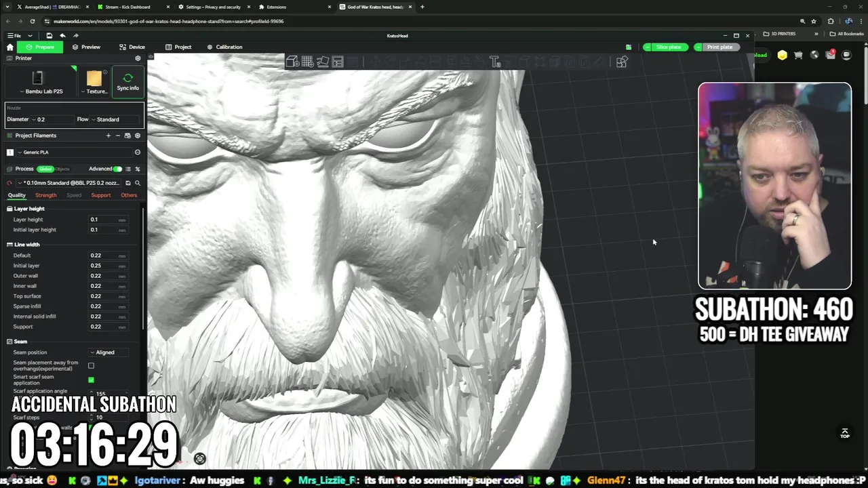
Task: Open the File menu
Action: (x=14, y=35)
